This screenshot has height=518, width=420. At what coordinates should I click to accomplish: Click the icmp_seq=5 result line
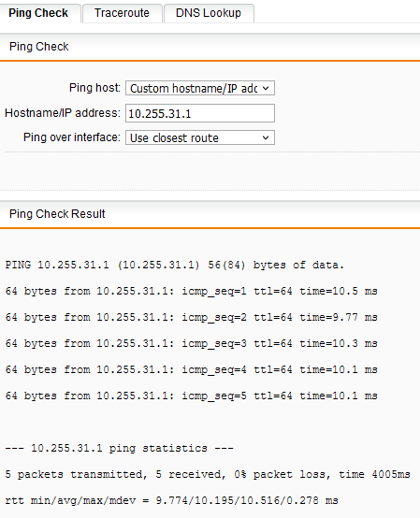(192, 396)
